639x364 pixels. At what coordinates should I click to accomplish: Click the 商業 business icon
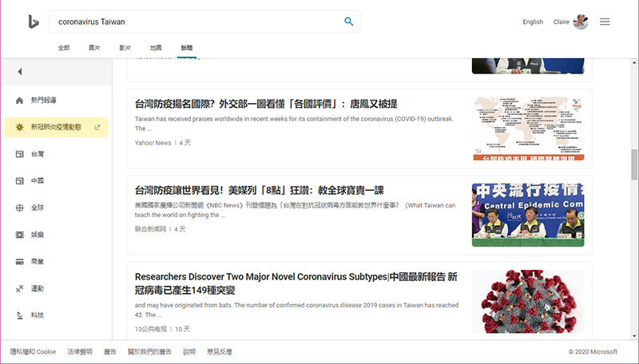[x=19, y=262]
